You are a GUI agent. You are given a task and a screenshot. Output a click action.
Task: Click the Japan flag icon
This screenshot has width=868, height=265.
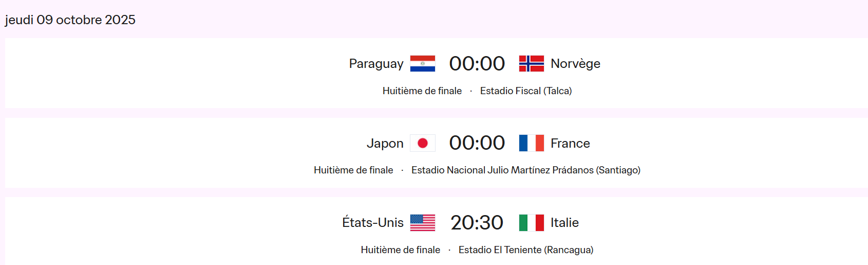tap(422, 143)
